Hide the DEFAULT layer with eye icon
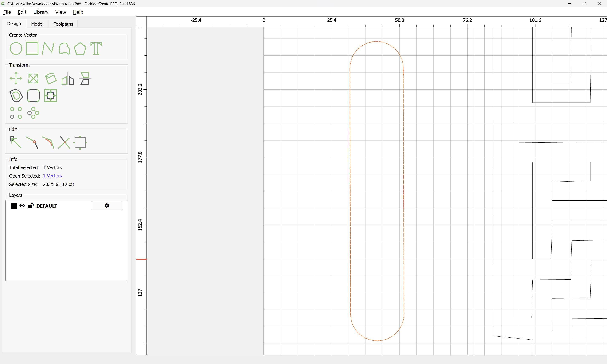 click(22, 206)
